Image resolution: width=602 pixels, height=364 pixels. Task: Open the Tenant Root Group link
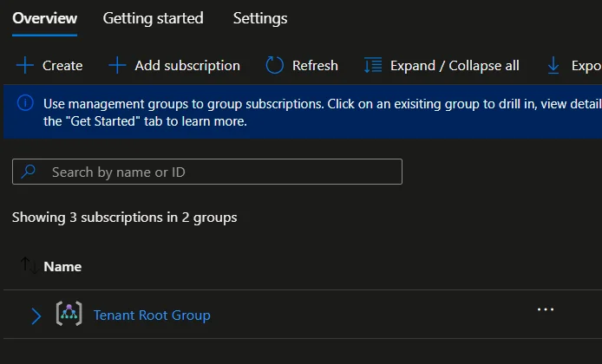pyautogui.click(x=152, y=315)
